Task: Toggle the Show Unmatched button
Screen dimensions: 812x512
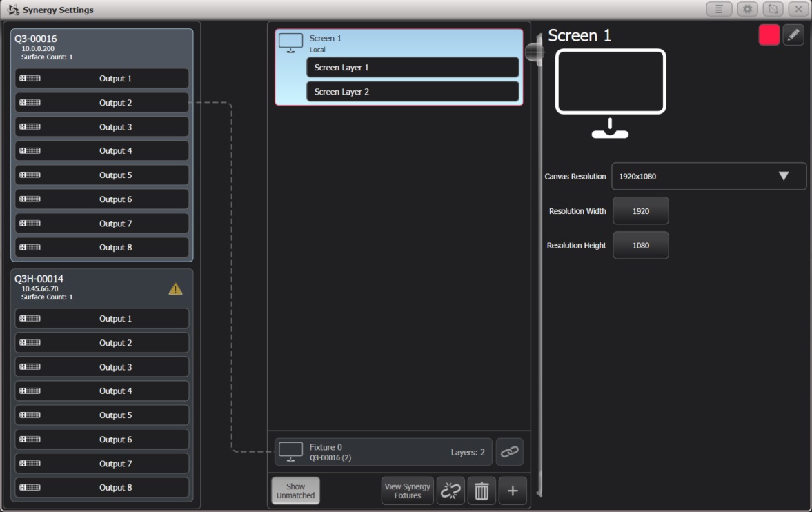Action: point(295,491)
